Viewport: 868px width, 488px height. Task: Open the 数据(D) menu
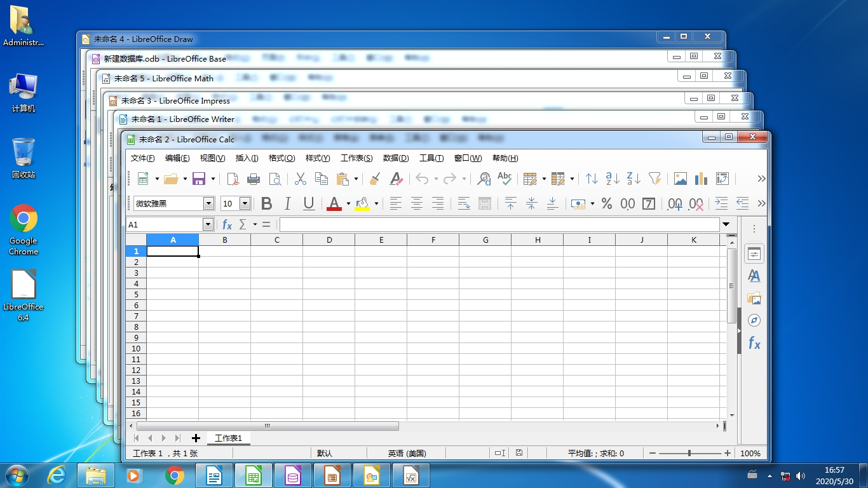click(x=395, y=158)
